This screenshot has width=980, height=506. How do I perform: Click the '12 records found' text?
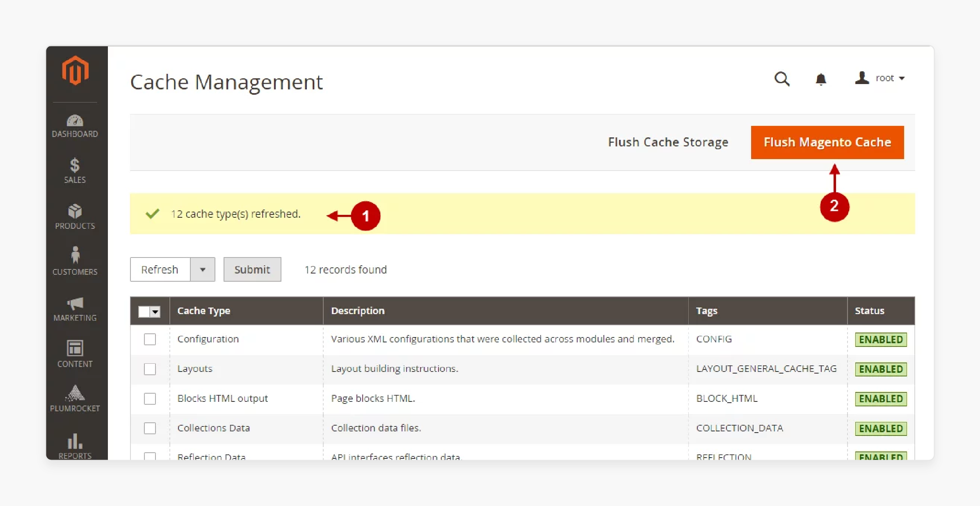coord(345,269)
